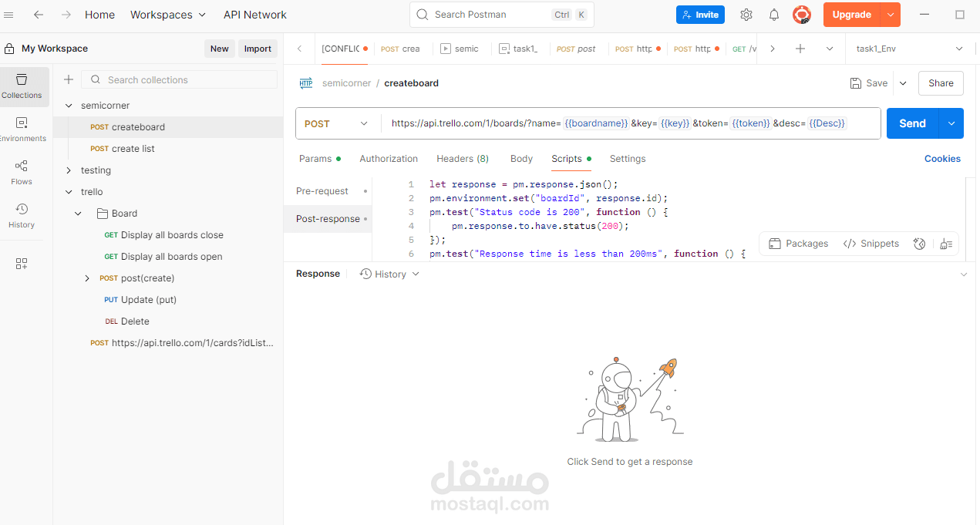Open a new request tab with plus
Viewport: 980px width, 525px height.
tap(800, 49)
